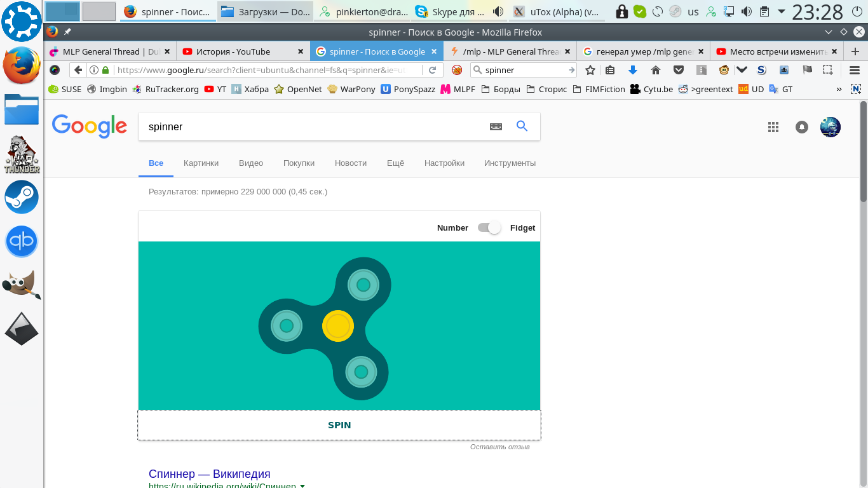
Task: Open site information (i) icon in URL bar
Action: pos(94,70)
